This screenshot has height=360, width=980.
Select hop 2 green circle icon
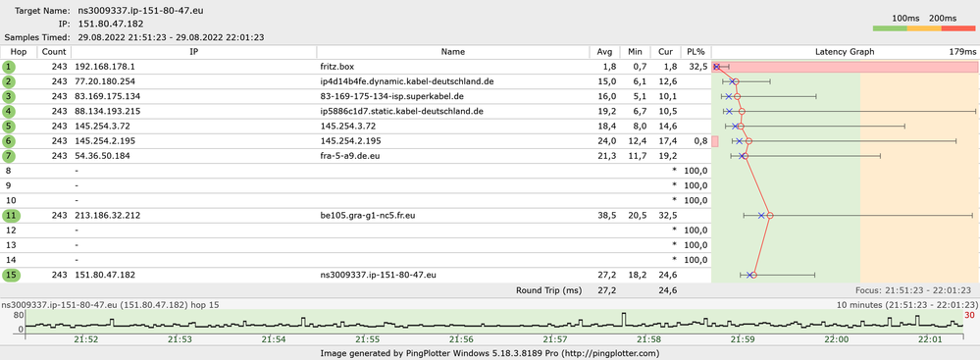(9, 81)
